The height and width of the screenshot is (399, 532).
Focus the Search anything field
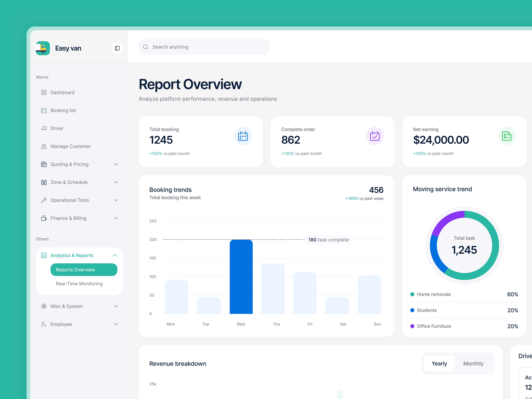[204, 47]
